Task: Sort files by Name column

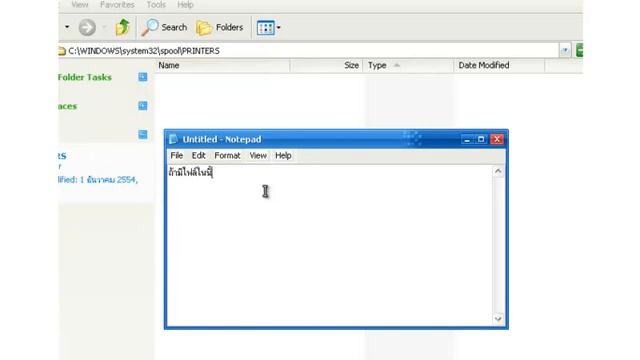Action: [222, 65]
